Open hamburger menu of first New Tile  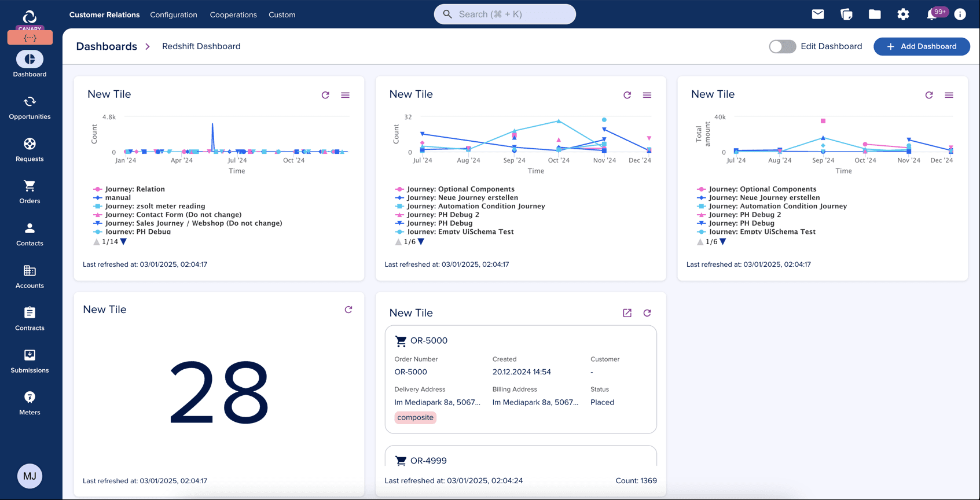[345, 95]
